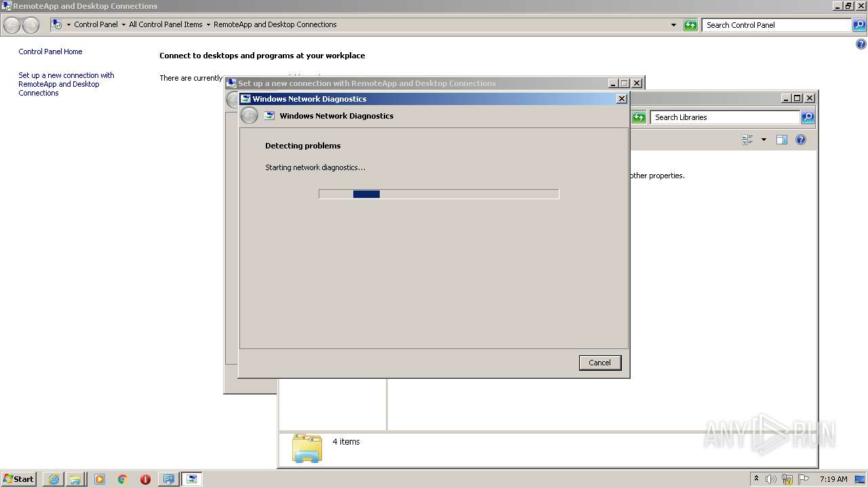
Task: Click Control Panel search magnifier button
Action: tap(859, 25)
